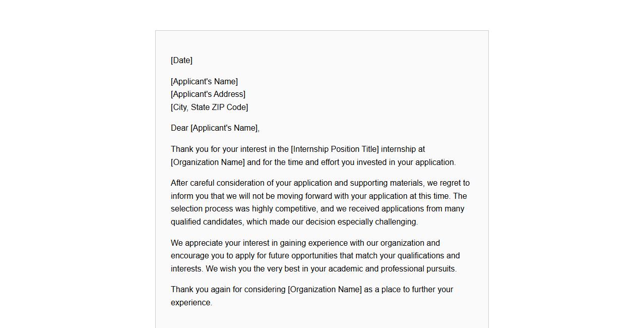Click "Thank you again for considering"
644x328 pixels.
coord(228,290)
